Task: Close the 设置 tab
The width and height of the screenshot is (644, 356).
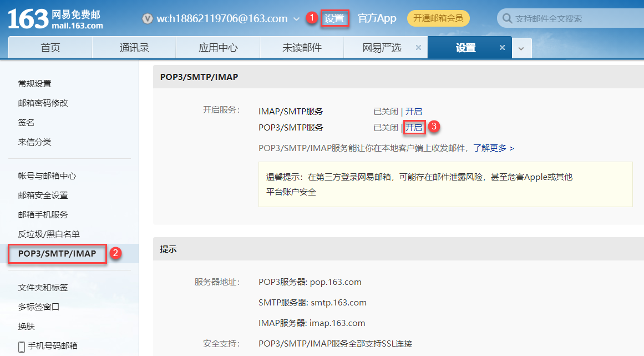Action: click(x=502, y=48)
